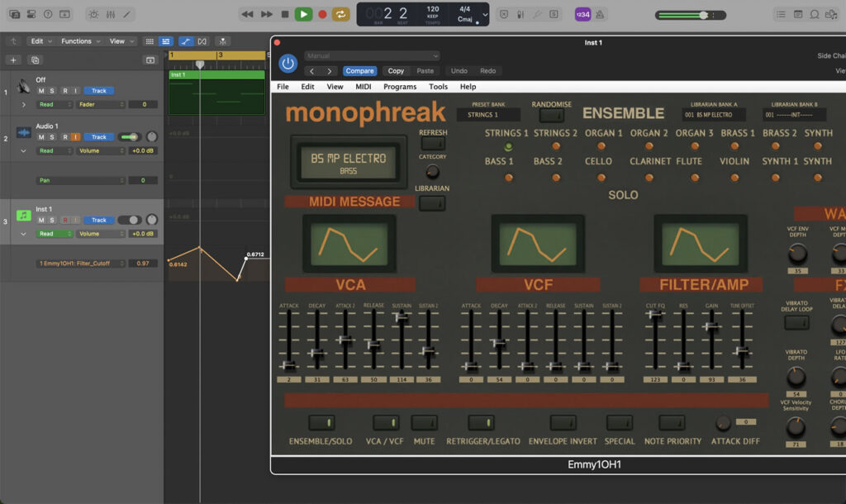The image size is (846, 504).
Task: Toggle input monitoring on Audio 1
Action: coord(75,137)
